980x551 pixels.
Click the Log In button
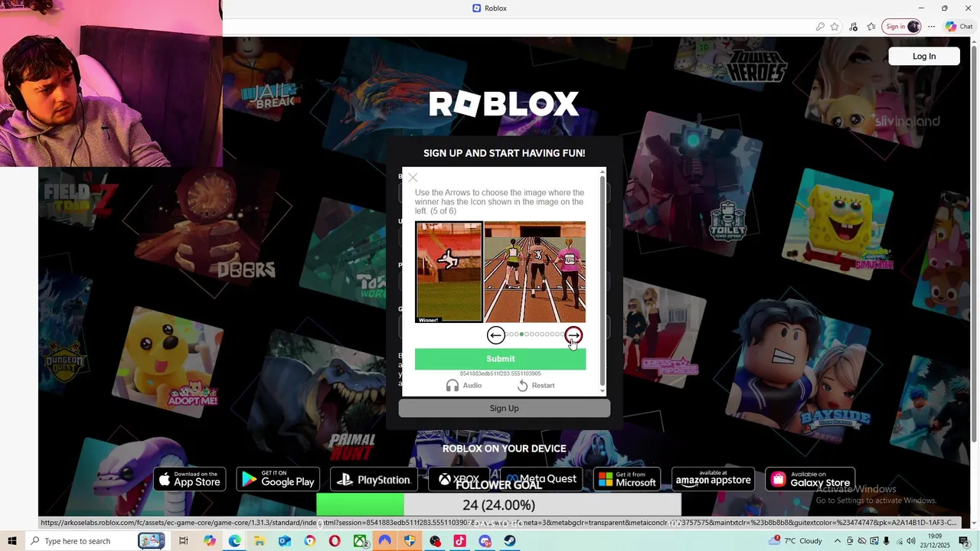tap(924, 56)
